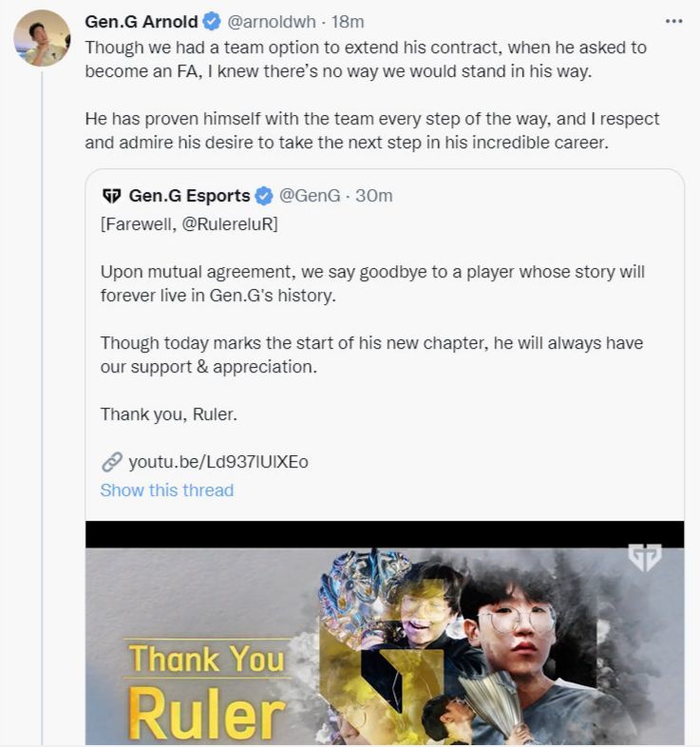Viewport: 700px width, 747px height.
Task: Open the Gen.G Esports account name
Action: 189,196
